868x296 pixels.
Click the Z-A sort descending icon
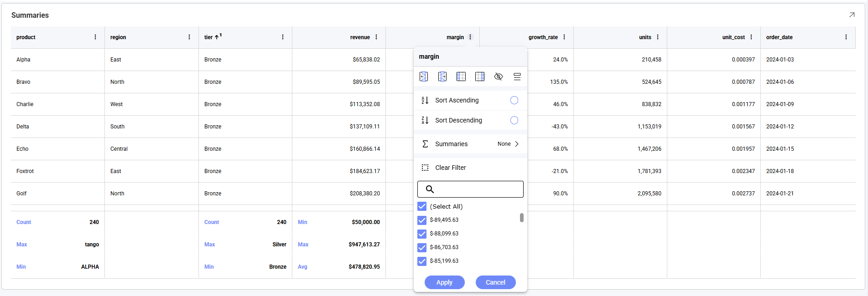425,120
